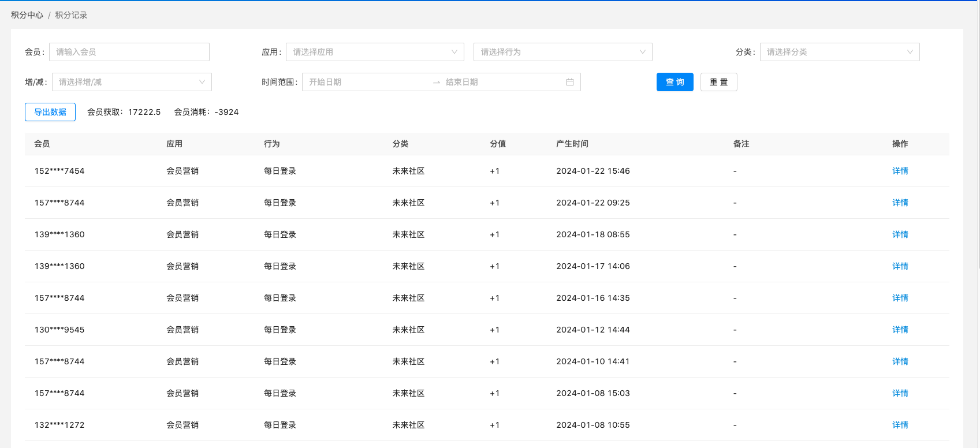The image size is (980, 448).
Task: Open 详情 for 2024-01-18 08:55 row
Action: click(x=900, y=234)
